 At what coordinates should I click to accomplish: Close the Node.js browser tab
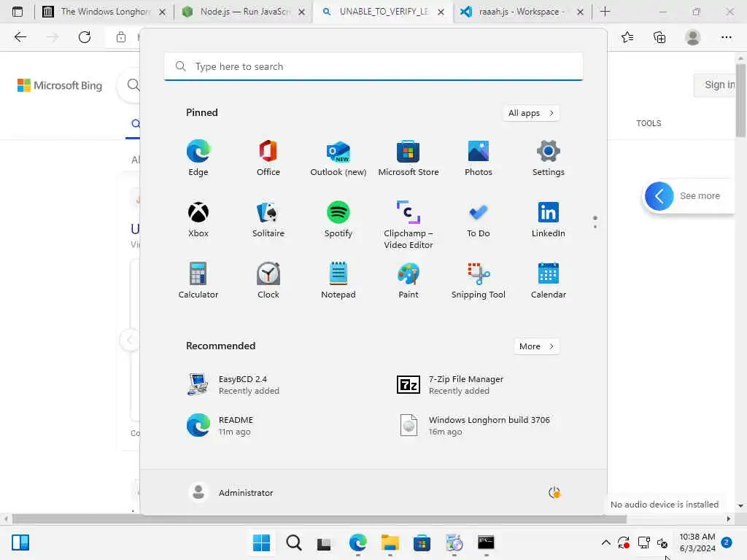(x=301, y=12)
